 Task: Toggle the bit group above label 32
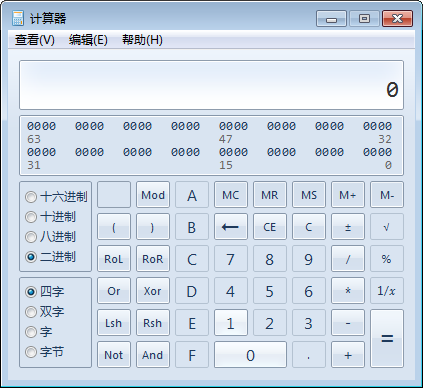377,126
